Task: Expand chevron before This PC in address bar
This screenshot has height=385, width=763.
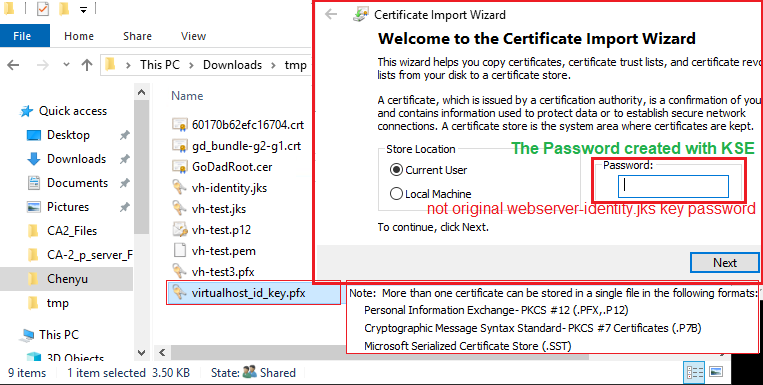Action: [128, 65]
